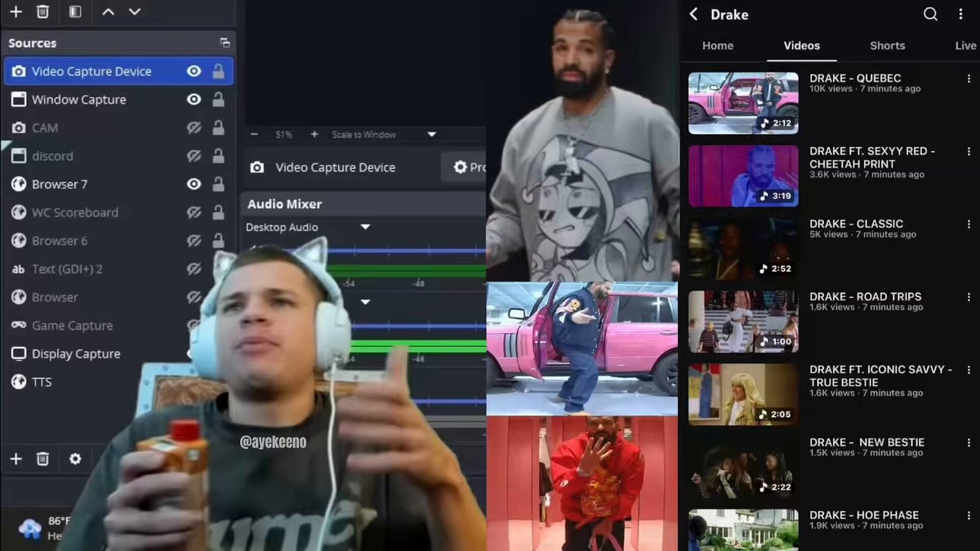
Task: Open options menu for ROAD TRIPS
Action: [969, 297]
